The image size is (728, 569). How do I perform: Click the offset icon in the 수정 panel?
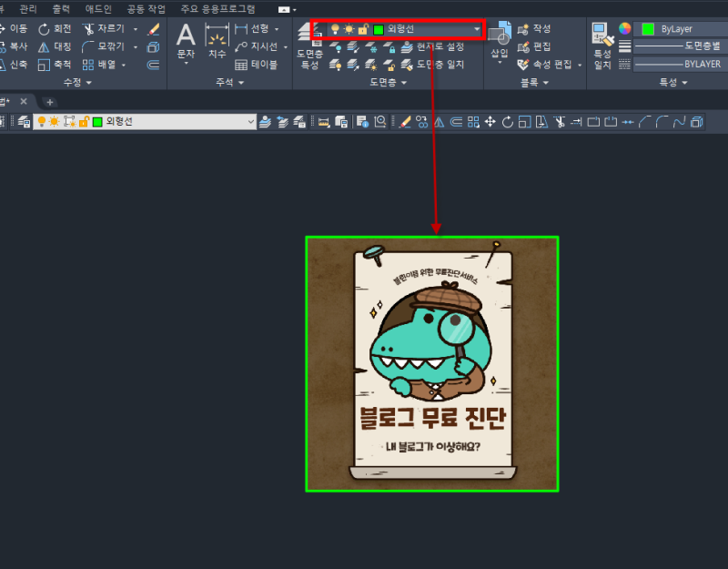coord(153,65)
